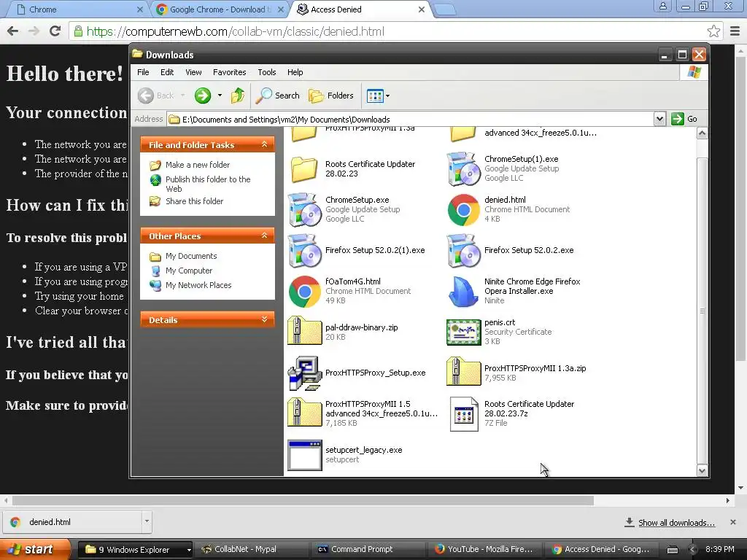Image resolution: width=747 pixels, height=560 pixels.
Task: Open the Help menu in Explorer
Action: [295, 72]
